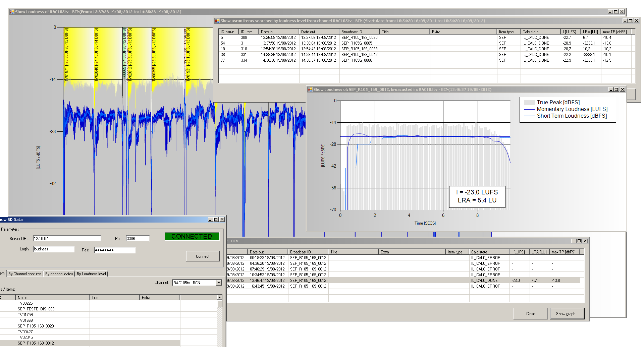Minimize the asrun items search window
Screen dimensions: 644x362
click(x=625, y=21)
